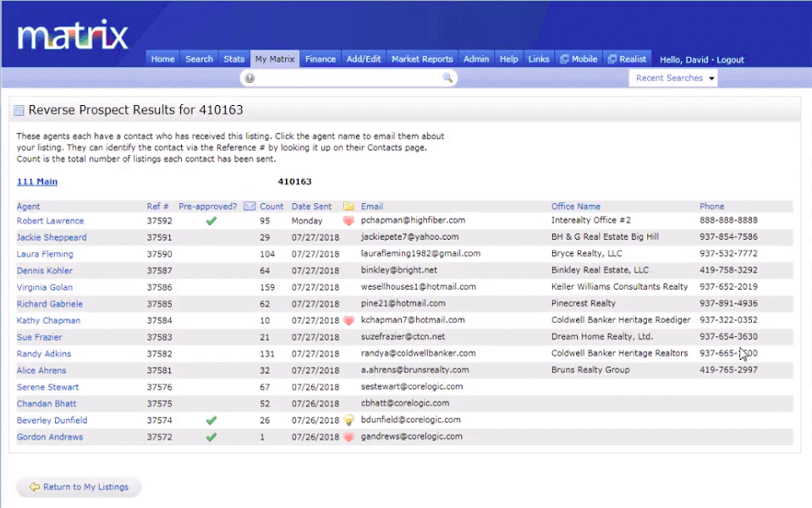
Task: Select email wesellhouses1@hotmail.com
Action: point(418,286)
